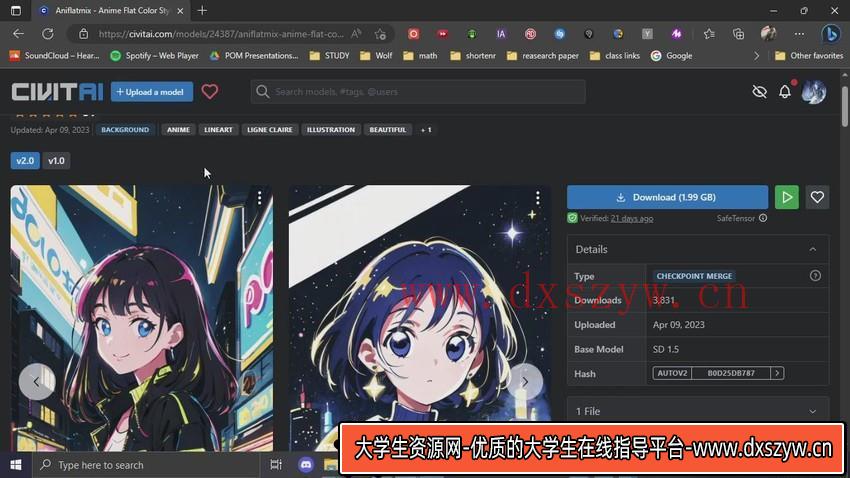Select the v2.0 version tab
Viewport: 850px width, 478px height.
pyautogui.click(x=25, y=161)
